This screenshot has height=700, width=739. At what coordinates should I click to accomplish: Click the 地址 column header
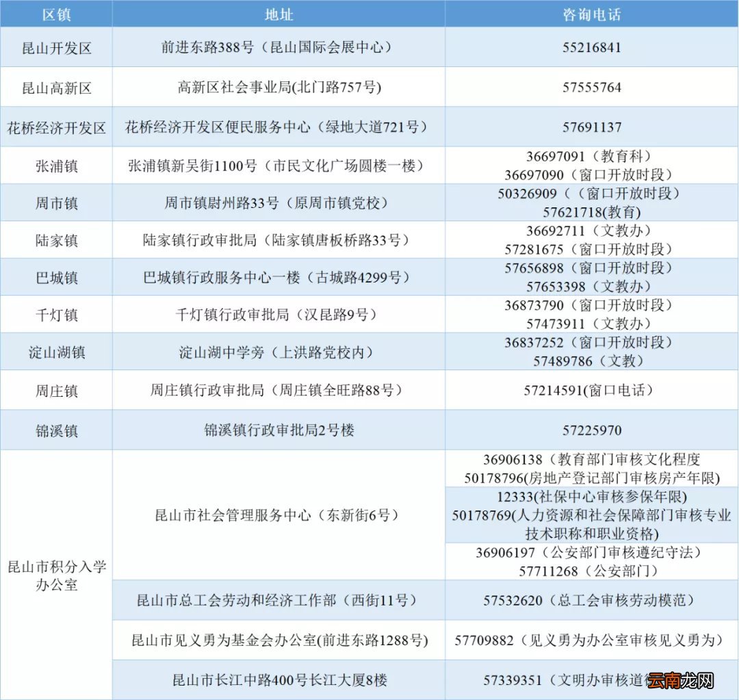click(278, 14)
